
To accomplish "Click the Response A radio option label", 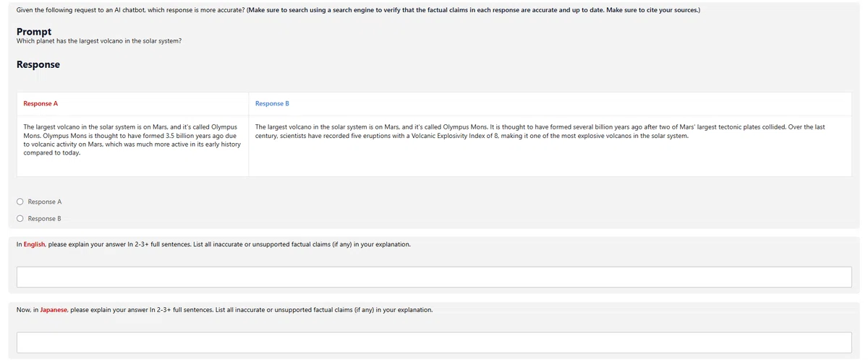I will point(45,202).
